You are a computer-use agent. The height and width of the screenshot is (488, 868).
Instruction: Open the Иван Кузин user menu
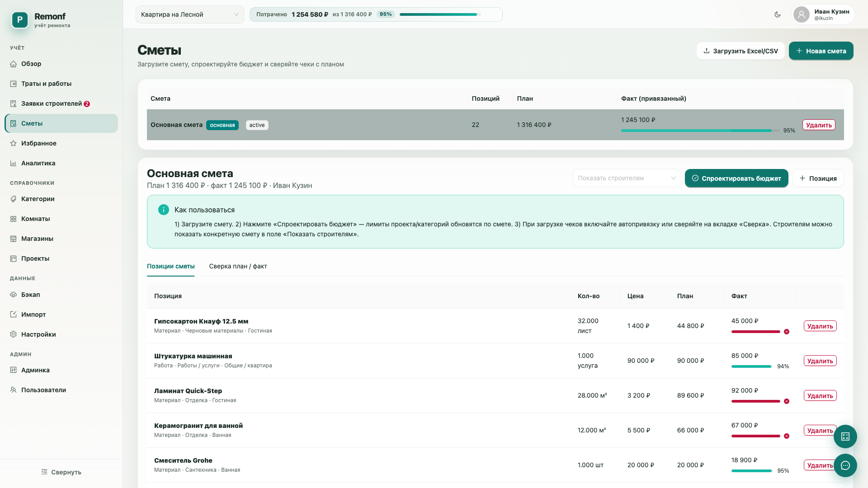(823, 14)
